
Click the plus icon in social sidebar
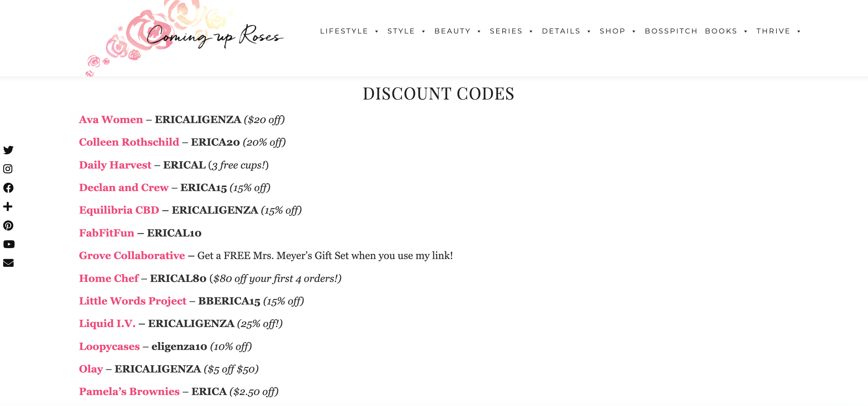point(8,206)
